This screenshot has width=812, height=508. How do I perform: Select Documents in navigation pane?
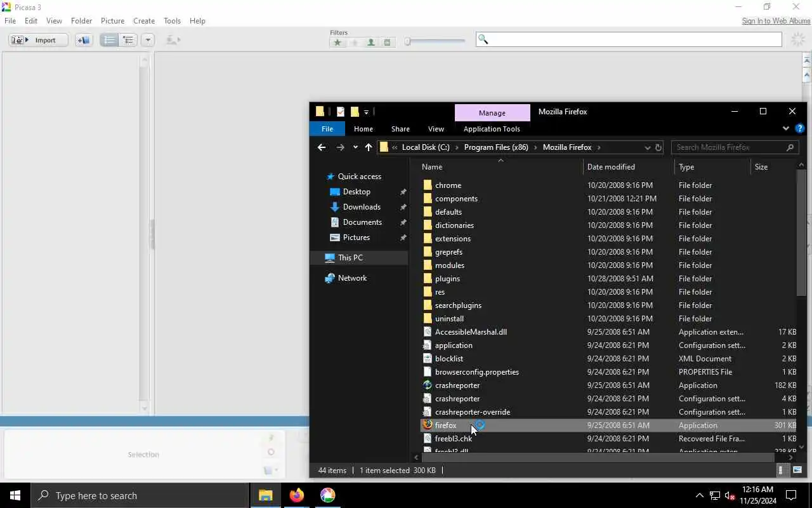click(x=362, y=222)
